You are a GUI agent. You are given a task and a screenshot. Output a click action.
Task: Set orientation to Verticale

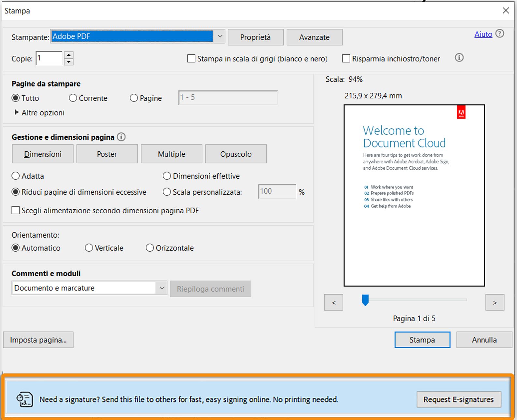coord(89,248)
